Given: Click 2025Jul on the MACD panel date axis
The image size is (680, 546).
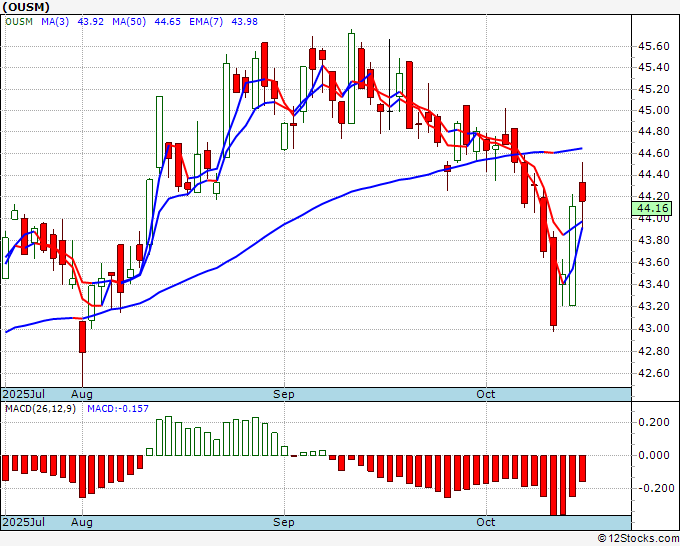Looking at the screenshot, I should coord(24,522).
